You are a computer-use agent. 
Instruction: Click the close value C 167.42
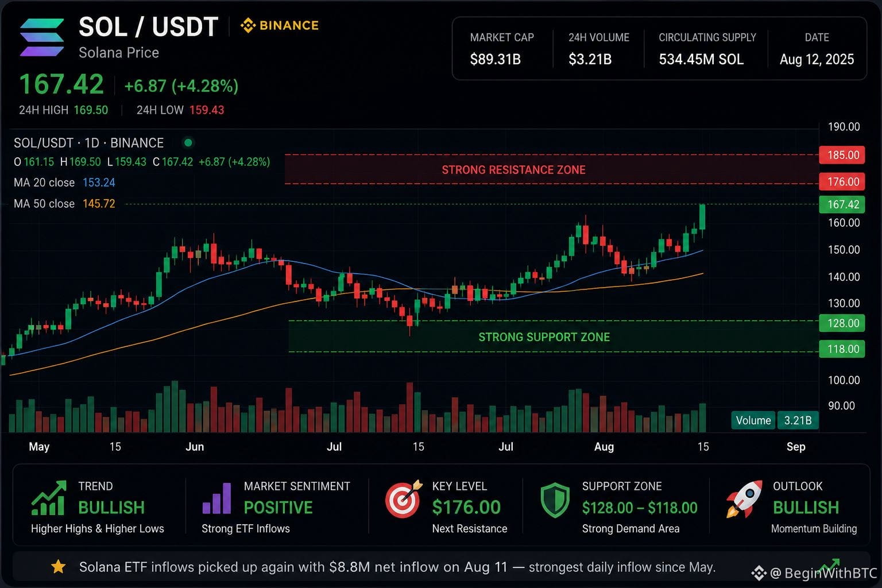tap(173, 162)
